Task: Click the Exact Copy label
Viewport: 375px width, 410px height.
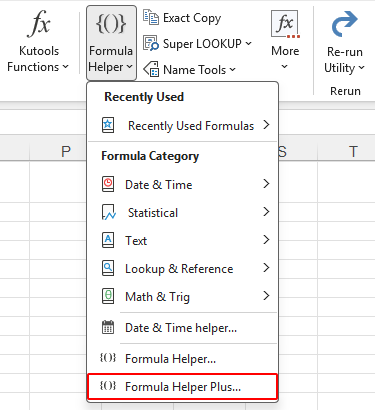Action: point(192,18)
